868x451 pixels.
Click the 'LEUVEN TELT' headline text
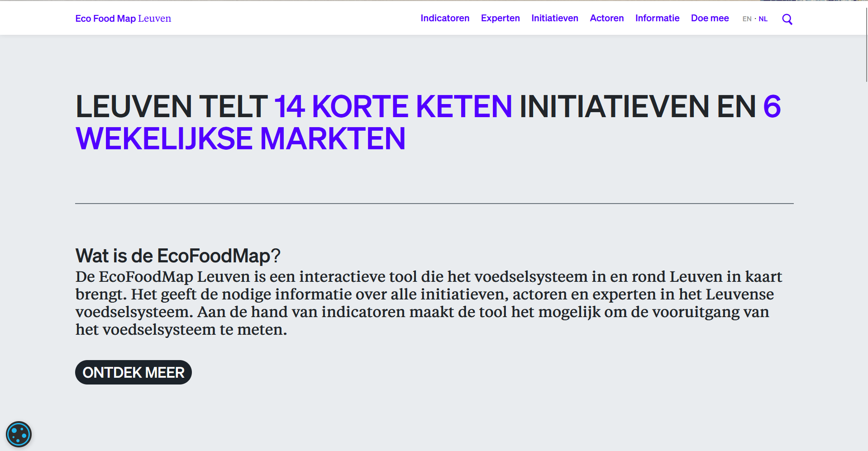tap(172, 107)
